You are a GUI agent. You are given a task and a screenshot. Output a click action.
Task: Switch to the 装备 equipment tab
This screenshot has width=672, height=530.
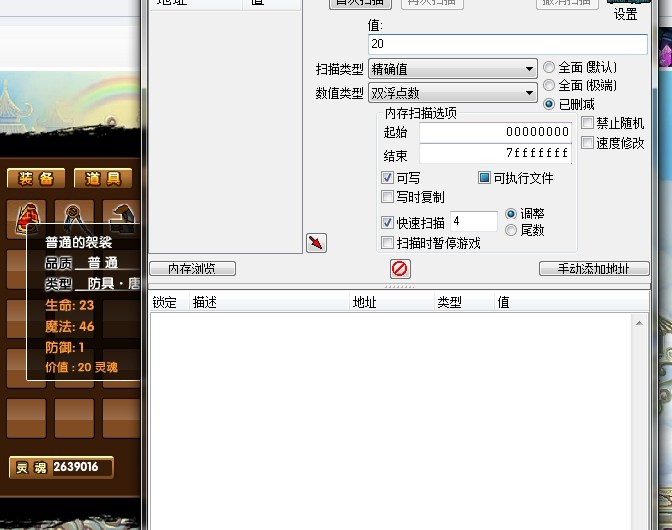[x=36, y=178]
